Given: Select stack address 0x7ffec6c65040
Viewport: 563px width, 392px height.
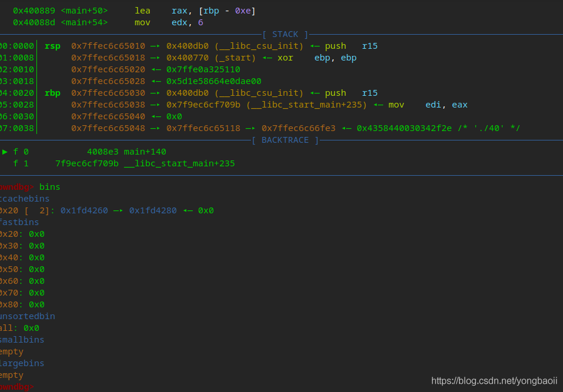Looking at the screenshot, I should 108,117.
